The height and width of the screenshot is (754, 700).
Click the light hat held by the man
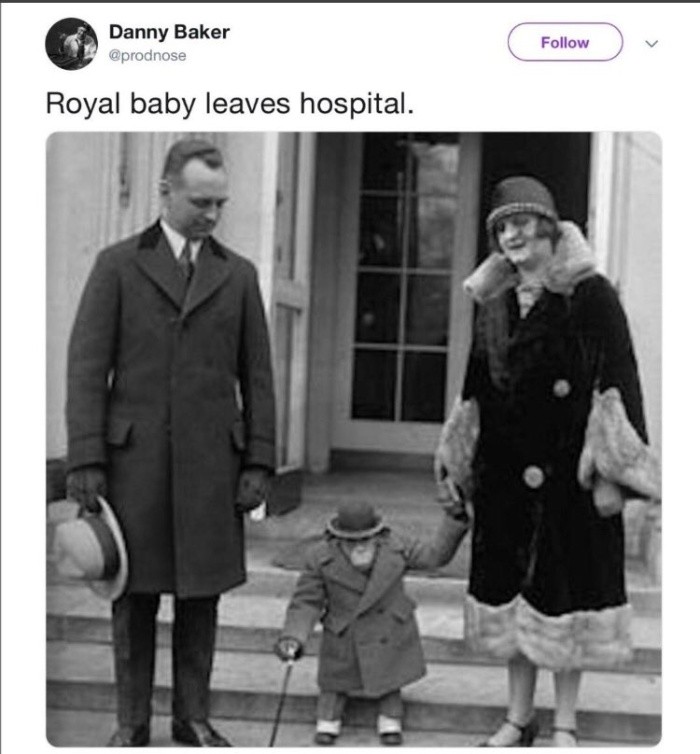pyautogui.click(x=92, y=546)
